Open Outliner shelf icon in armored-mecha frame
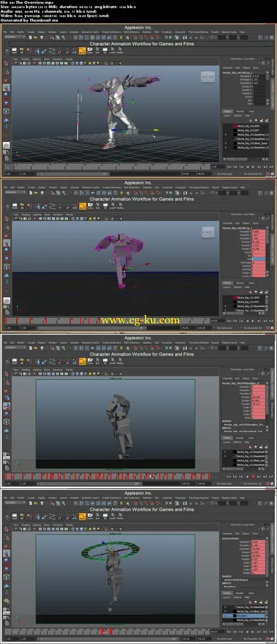The width and height of the screenshot is (277, 644). pos(15,51)
